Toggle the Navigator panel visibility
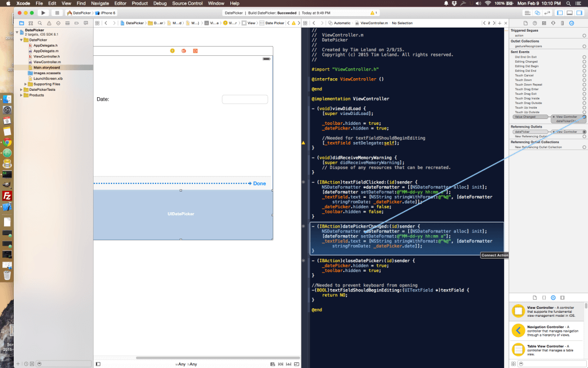588x368 pixels. (x=560, y=13)
